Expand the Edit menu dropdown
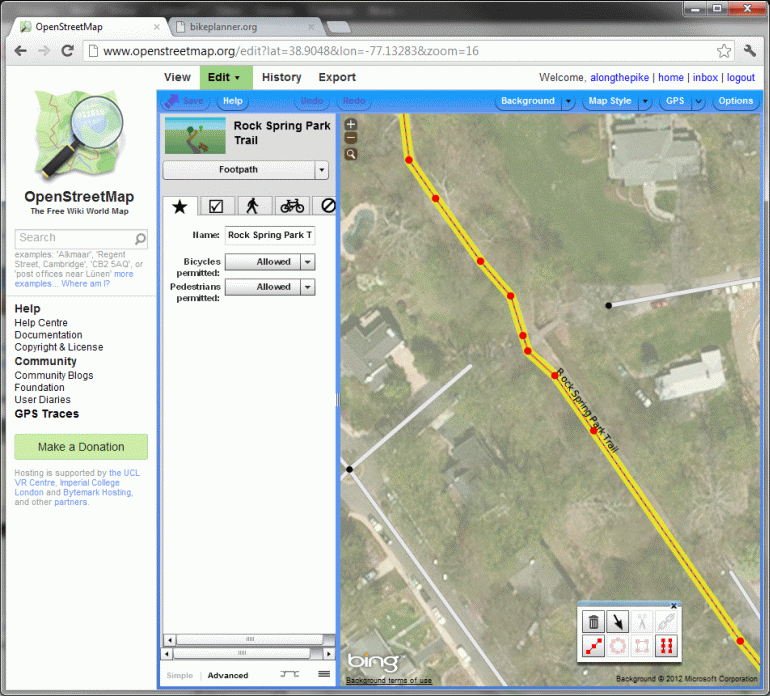This screenshot has width=770, height=696. [x=237, y=78]
